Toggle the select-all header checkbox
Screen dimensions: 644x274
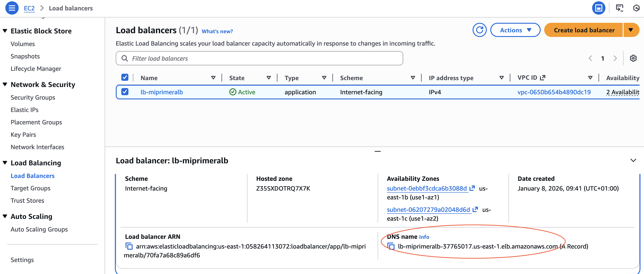(x=125, y=78)
